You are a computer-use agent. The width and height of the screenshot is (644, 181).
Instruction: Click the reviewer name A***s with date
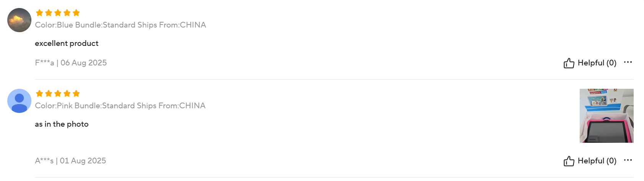(x=70, y=161)
